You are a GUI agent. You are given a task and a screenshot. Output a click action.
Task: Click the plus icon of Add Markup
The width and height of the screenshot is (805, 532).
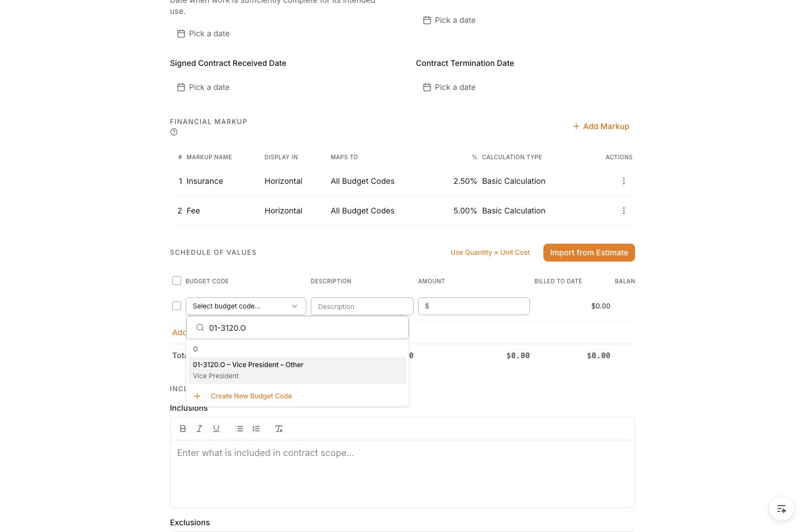tap(576, 126)
